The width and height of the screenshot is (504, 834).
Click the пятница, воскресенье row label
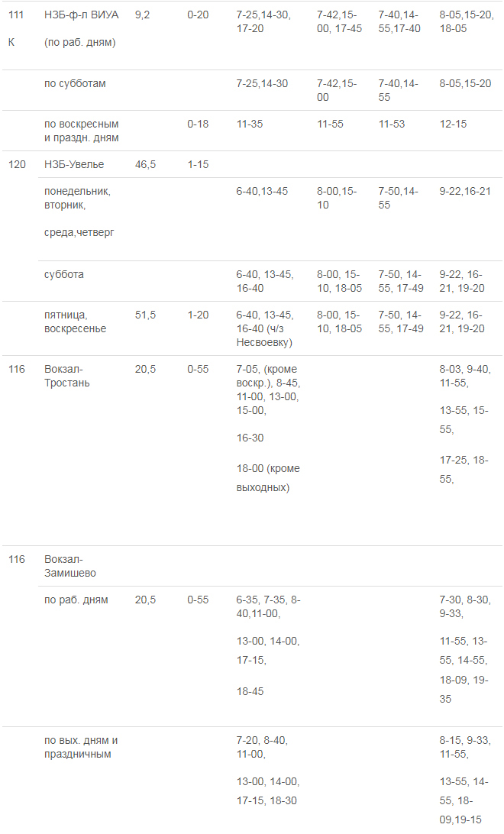pyautogui.click(x=76, y=322)
